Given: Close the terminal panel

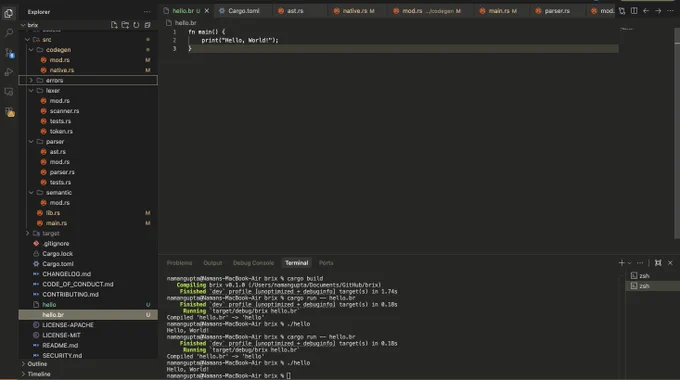Looking at the screenshot, I should click(x=670, y=263).
